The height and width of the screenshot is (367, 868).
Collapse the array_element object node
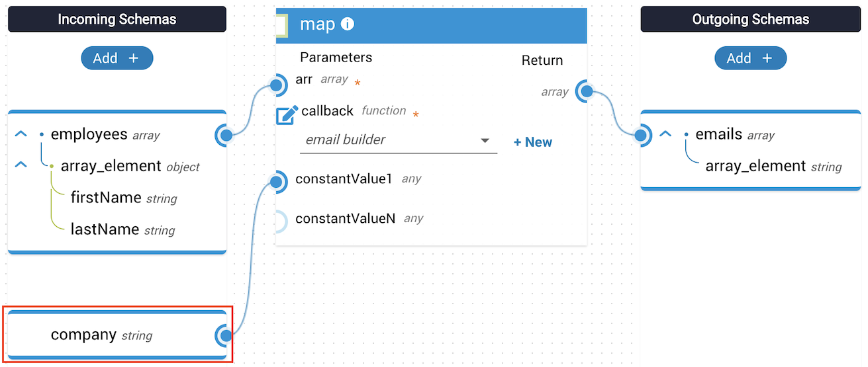click(21, 165)
